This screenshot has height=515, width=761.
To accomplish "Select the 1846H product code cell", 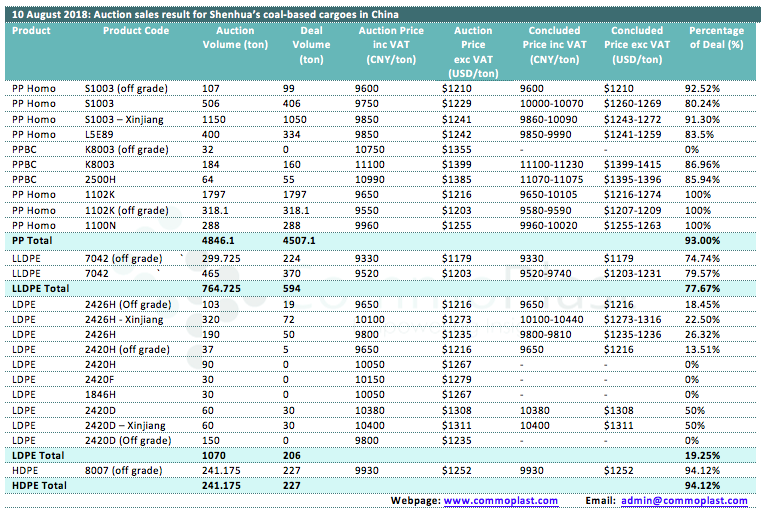I will click(101, 393).
